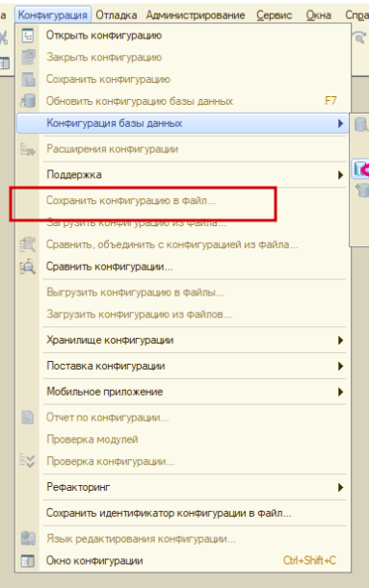Click the Расширения конфигурации icon
This screenshot has height=588, width=369.
point(28,149)
